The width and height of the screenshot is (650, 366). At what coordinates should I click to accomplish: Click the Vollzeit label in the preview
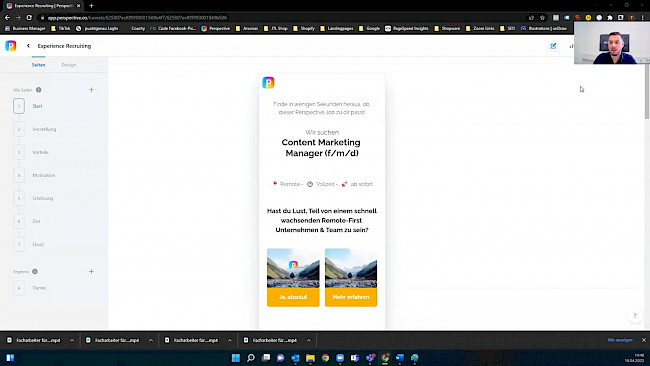pyautogui.click(x=325, y=184)
